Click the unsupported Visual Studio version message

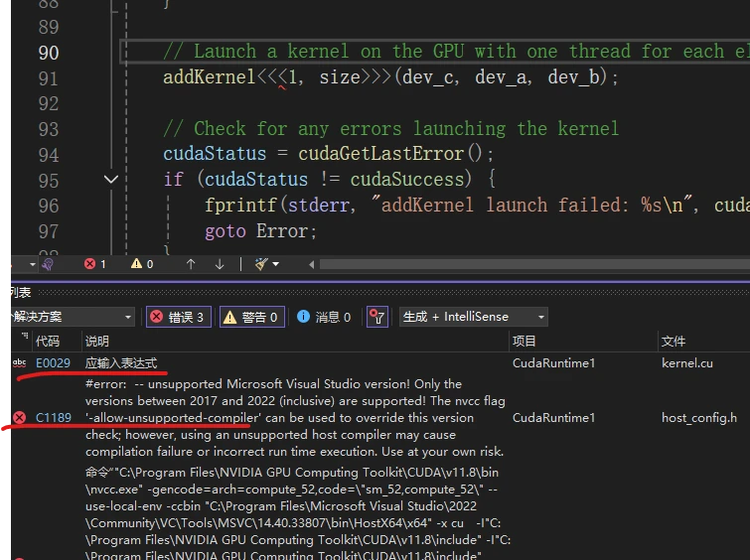[295, 418]
